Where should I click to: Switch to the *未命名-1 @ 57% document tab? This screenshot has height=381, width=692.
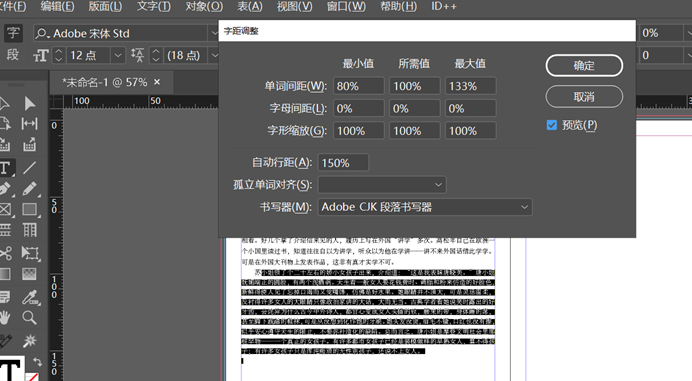click(105, 82)
